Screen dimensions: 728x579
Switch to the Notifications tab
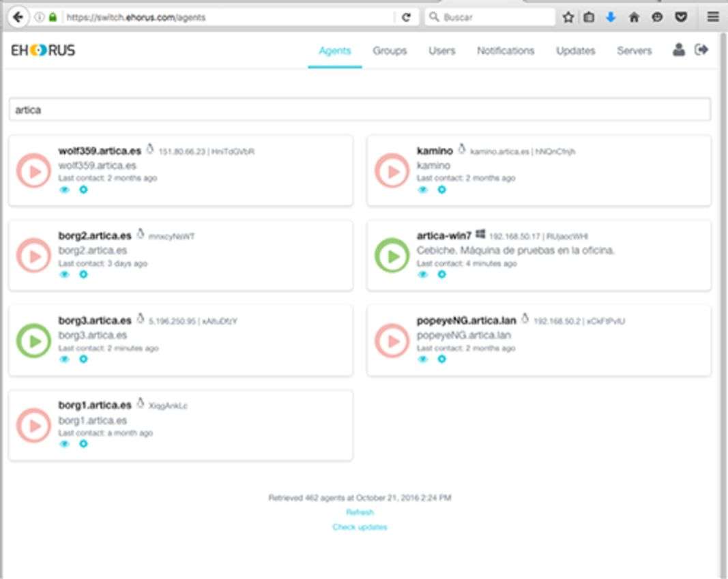pos(506,50)
